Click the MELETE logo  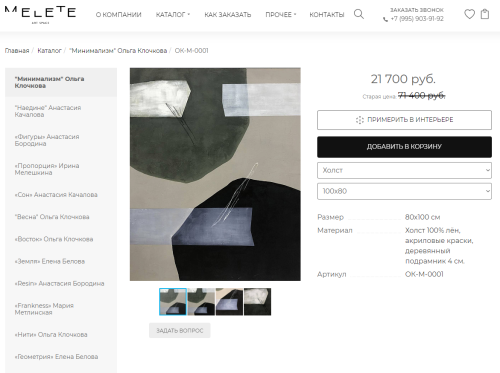click(40, 14)
